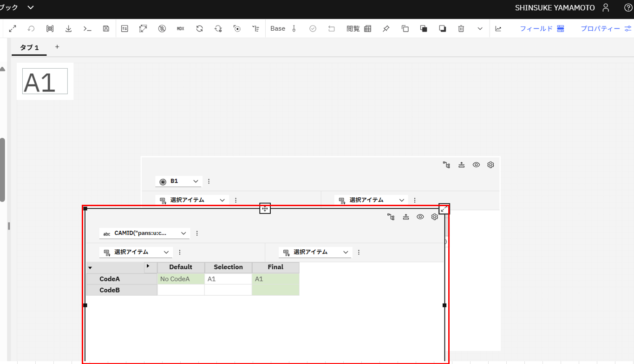The width and height of the screenshot is (634, 364).
Task: Select the タブ１ sheet tab
Action: point(30,47)
